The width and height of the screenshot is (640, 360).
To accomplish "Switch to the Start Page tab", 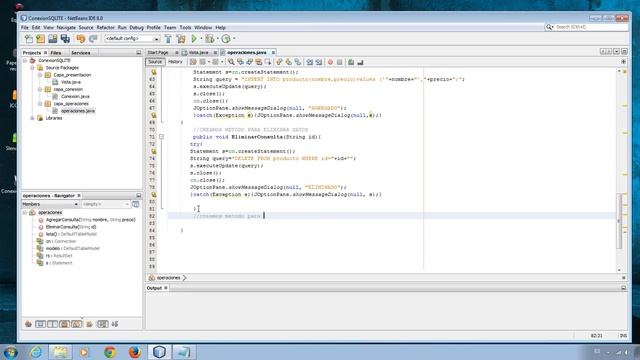I will (x=158, y=53).
